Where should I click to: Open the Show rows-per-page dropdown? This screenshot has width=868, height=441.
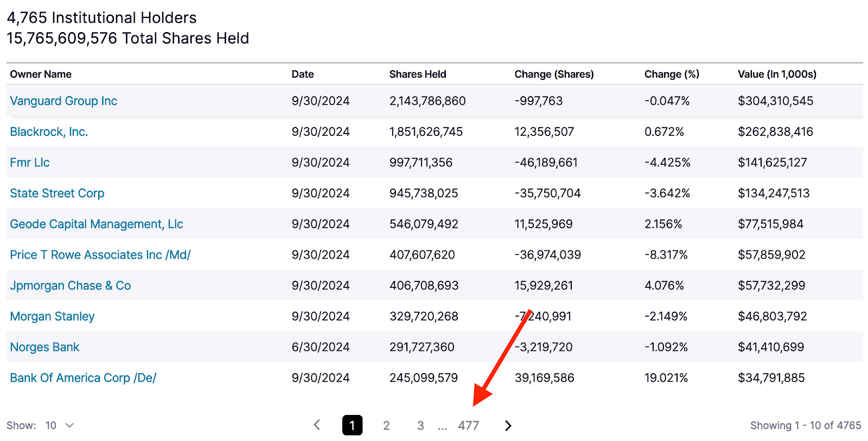[60, 426]
